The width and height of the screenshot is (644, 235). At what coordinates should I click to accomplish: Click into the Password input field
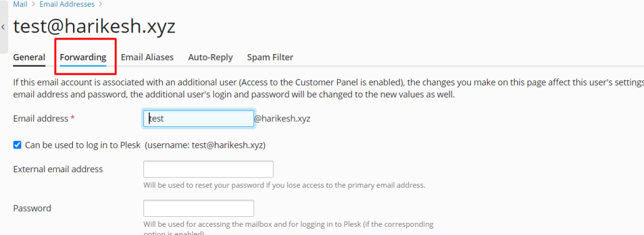[198, 208]
